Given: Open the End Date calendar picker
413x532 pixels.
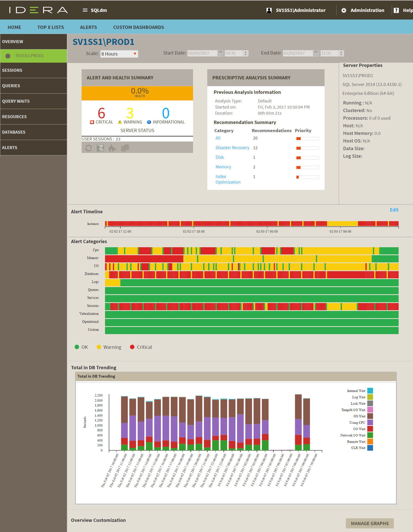Looking at the screenshot, I should tap(316, 53).
